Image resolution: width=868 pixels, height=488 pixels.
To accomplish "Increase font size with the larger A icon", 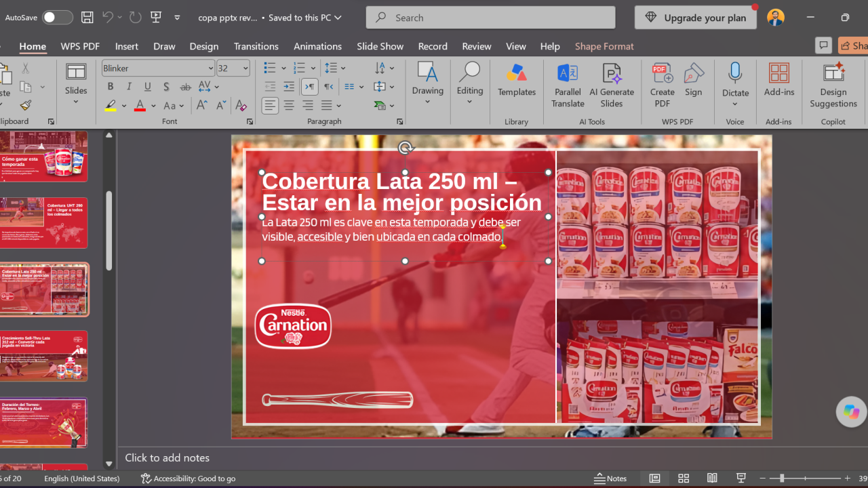I will (x=202, y=105).
